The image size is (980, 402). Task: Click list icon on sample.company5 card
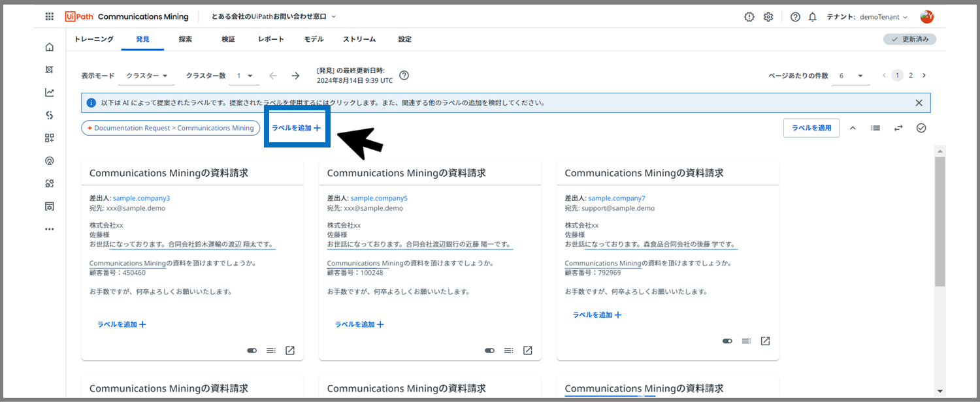[x=509, y=350]
